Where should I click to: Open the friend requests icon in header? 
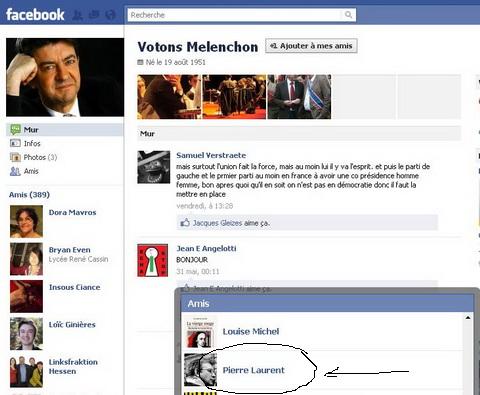click(x=78, y=15)
